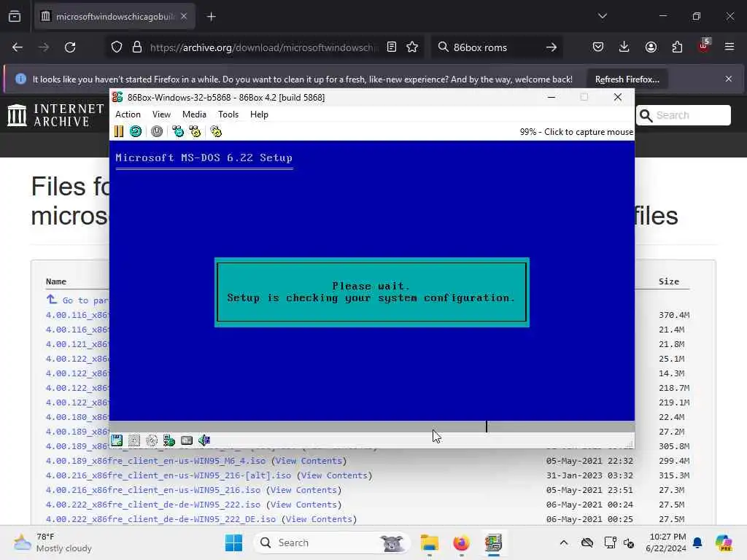The width and height of the screenshot is (747, 560).
Task: Open a new Firefox tab
Action: [212, 17]
